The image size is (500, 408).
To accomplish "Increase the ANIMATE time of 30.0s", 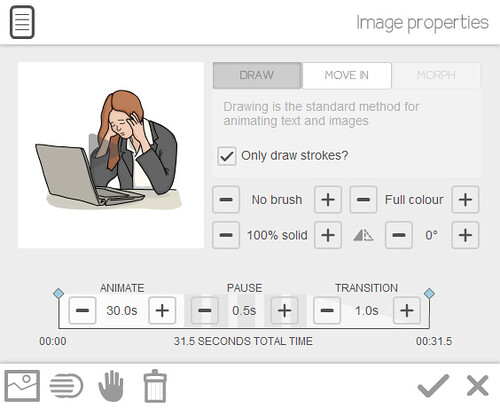I will point(162,311).
